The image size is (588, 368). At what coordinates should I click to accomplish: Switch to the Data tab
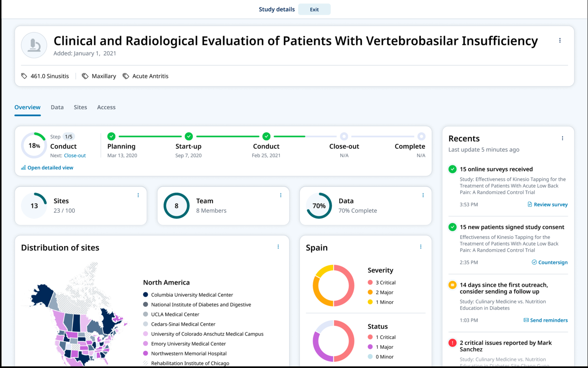57,107
